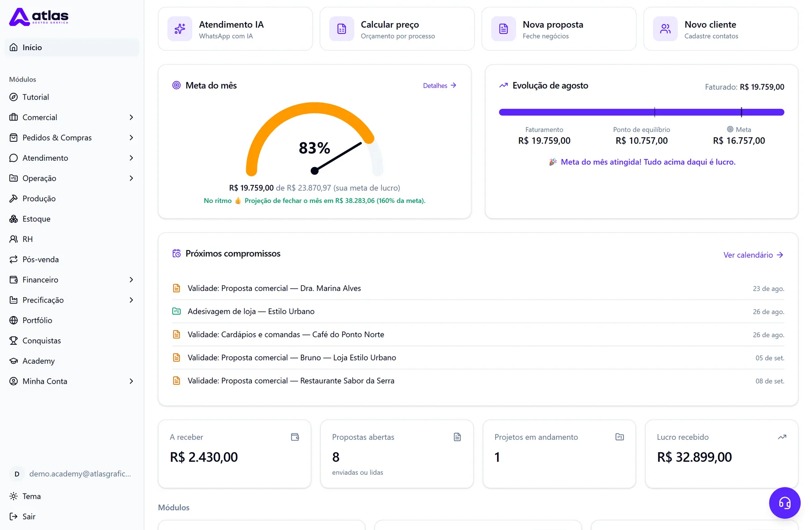Click the sun icon next to Tema

pos(14,496)
